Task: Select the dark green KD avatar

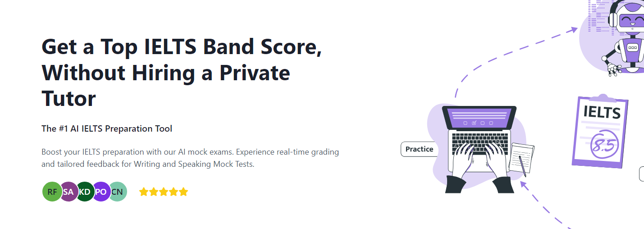Action: [85, 192]
